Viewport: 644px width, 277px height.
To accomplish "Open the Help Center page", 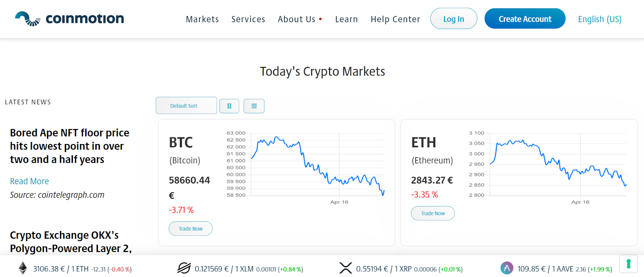I will (x=395, y=19).
